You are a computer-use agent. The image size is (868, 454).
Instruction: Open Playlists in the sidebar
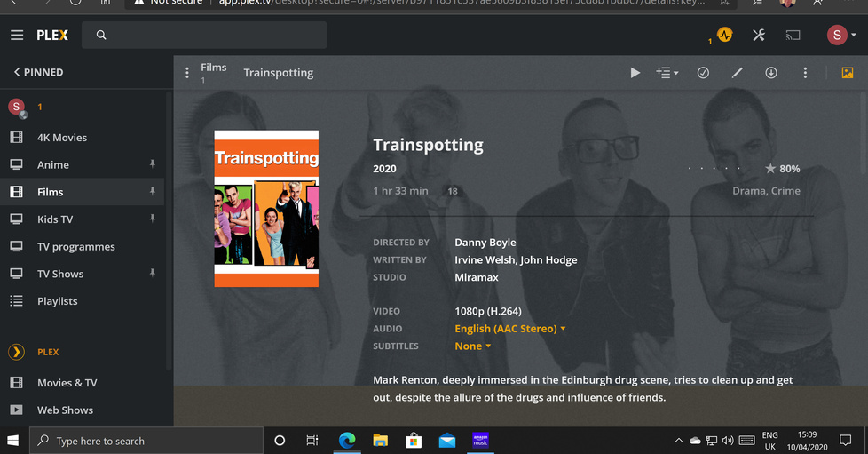click(x=82, y=300)
